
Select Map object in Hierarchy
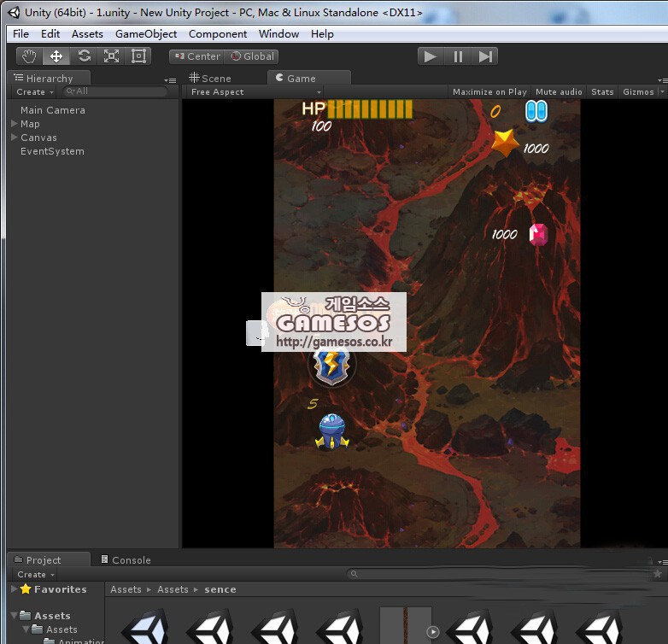30,124
